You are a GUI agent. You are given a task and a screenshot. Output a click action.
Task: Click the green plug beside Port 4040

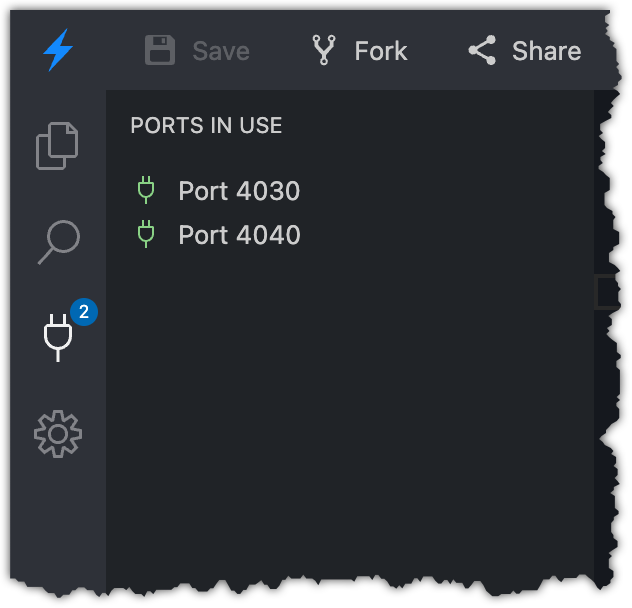coord(146,235)
